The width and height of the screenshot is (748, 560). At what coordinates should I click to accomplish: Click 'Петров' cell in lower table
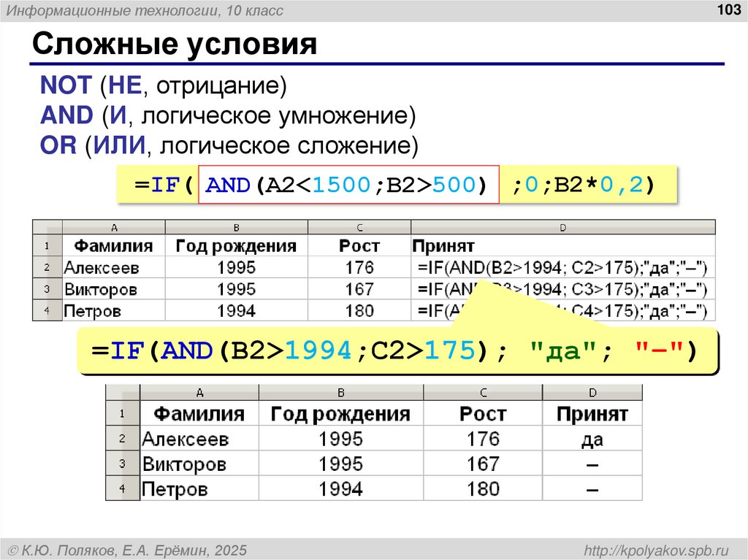point(199,488)
